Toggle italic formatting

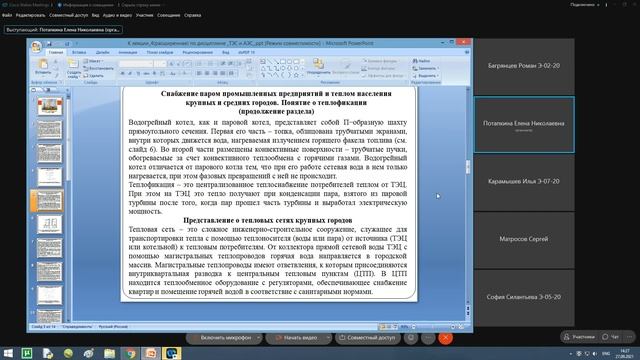(x=130, y=73)
